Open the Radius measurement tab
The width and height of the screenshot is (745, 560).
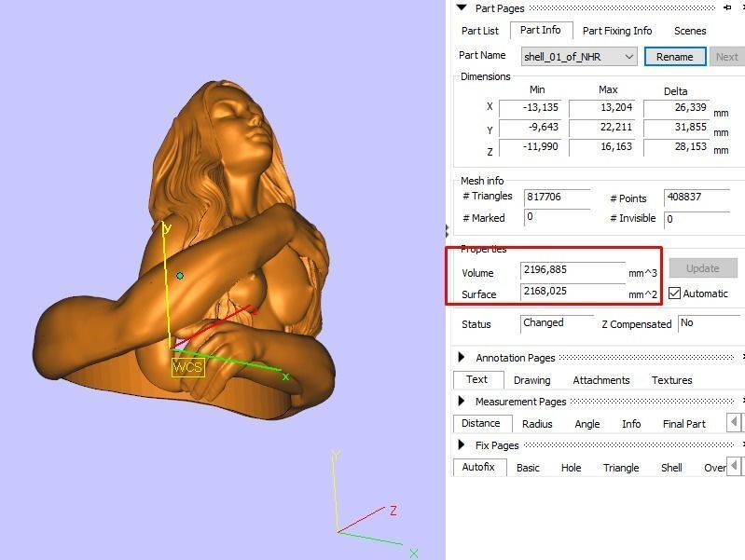537,424
